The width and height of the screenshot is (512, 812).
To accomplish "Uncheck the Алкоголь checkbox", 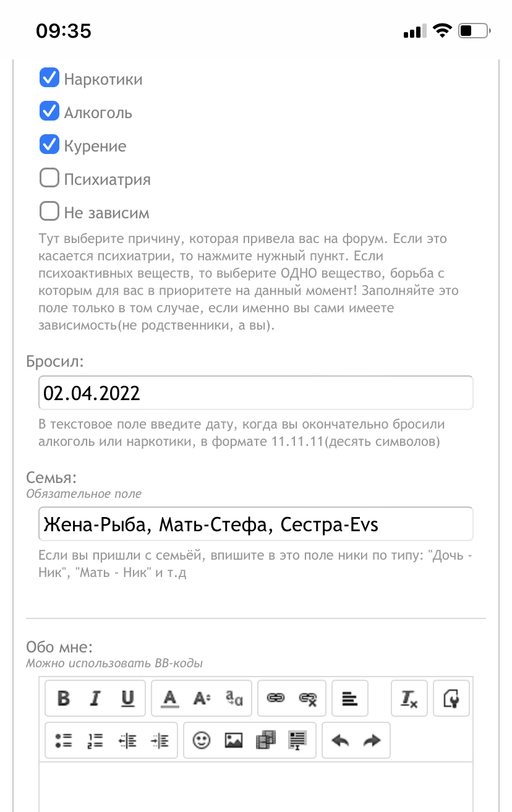I will [49, 111].
